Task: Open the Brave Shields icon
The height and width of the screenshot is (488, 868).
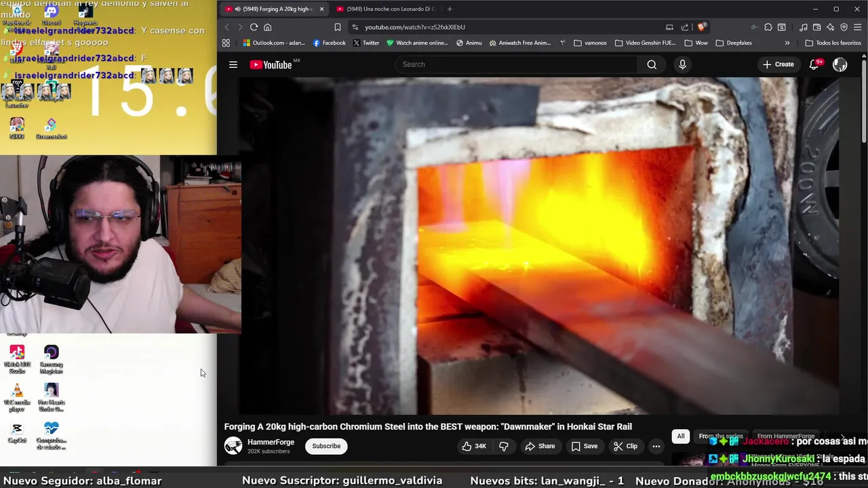Action: tap(701, 27)
